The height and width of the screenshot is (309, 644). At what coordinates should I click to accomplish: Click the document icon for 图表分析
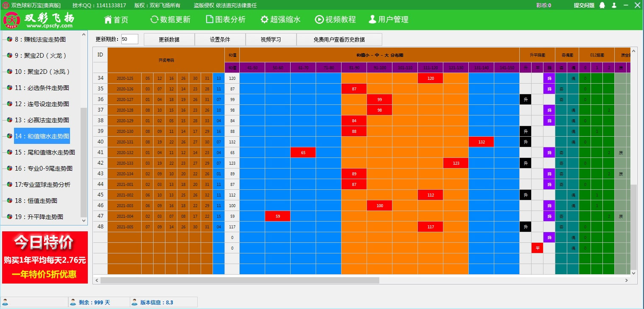[x=209, y=20]
